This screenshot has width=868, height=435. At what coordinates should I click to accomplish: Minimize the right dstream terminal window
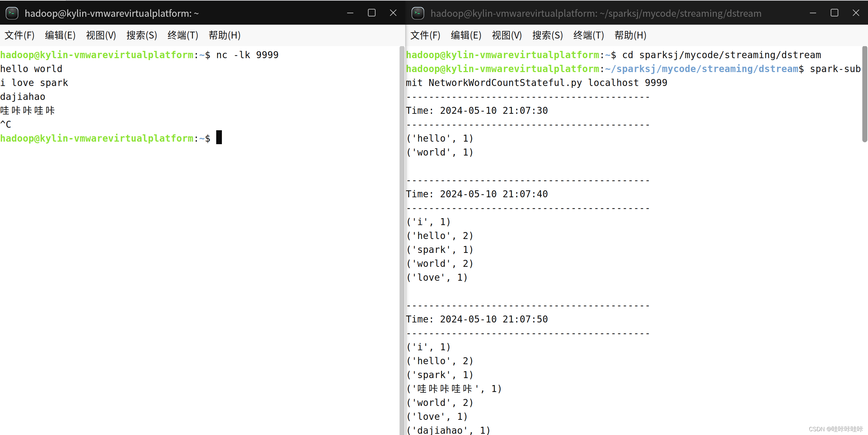coord(813,13)
